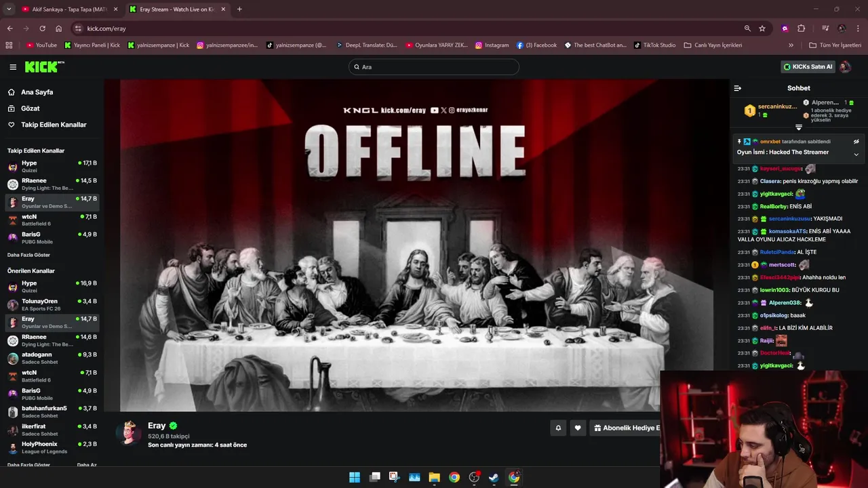This screenshot has width=868, height=488.
Task: Click the browser back arrow
Action: click(9, 28)
